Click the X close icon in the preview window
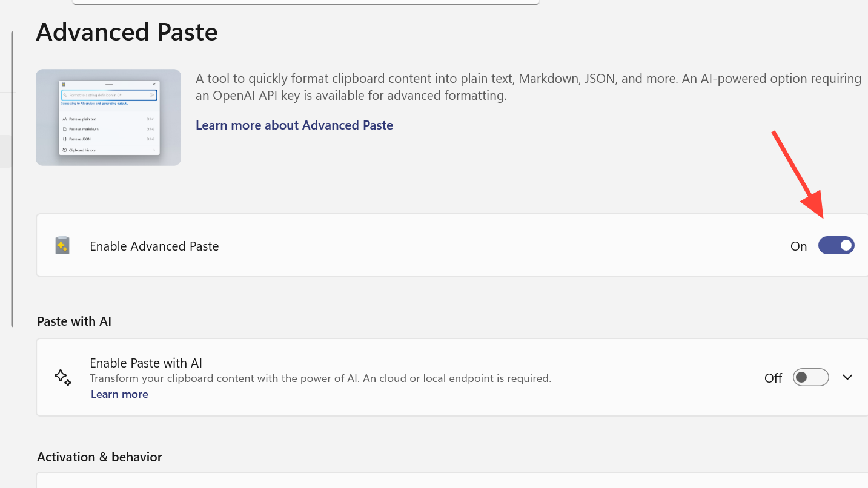868x488 pixels. [x=154, y=84]
